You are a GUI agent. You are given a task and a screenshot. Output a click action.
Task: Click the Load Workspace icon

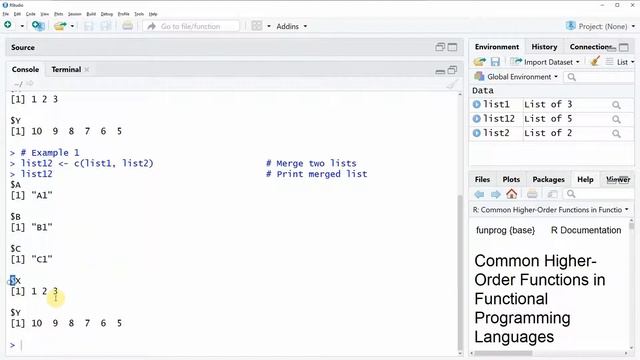pyautogui.click(x=480, y=62)
